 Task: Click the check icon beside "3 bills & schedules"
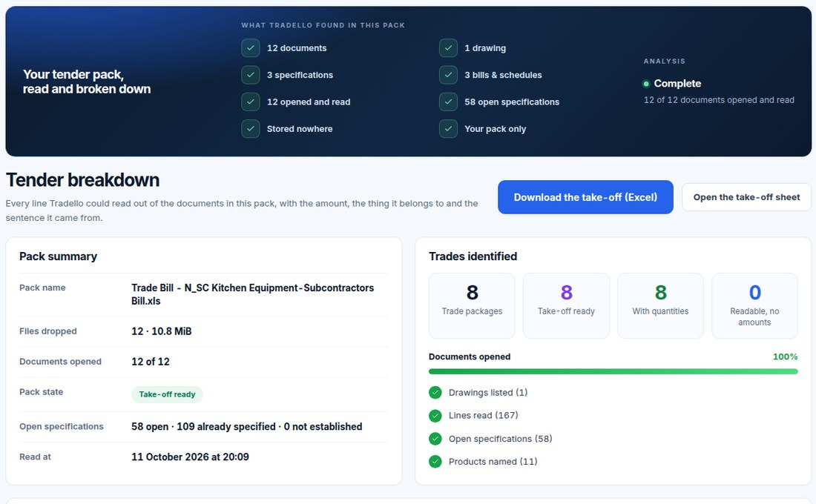click(x=448, y=75)
